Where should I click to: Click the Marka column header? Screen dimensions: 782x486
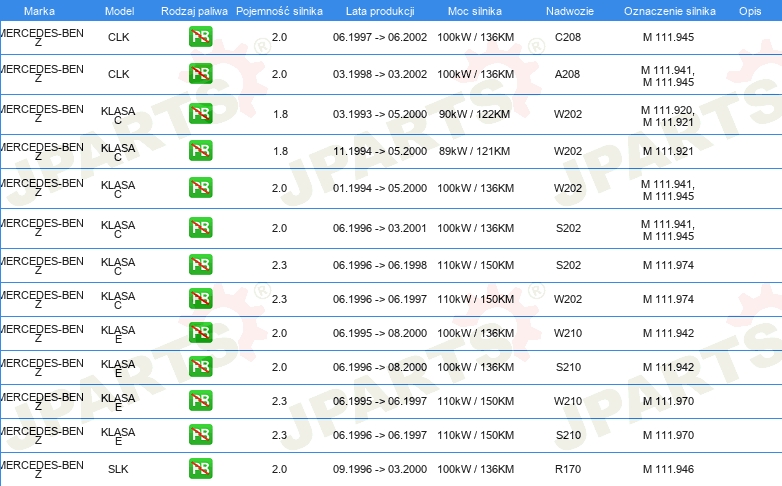tap(39, 11)
